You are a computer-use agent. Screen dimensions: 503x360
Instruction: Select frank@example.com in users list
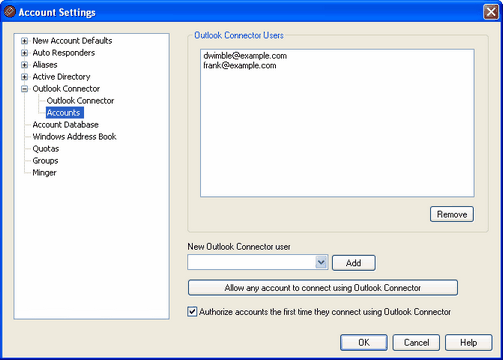pos(240,65)
